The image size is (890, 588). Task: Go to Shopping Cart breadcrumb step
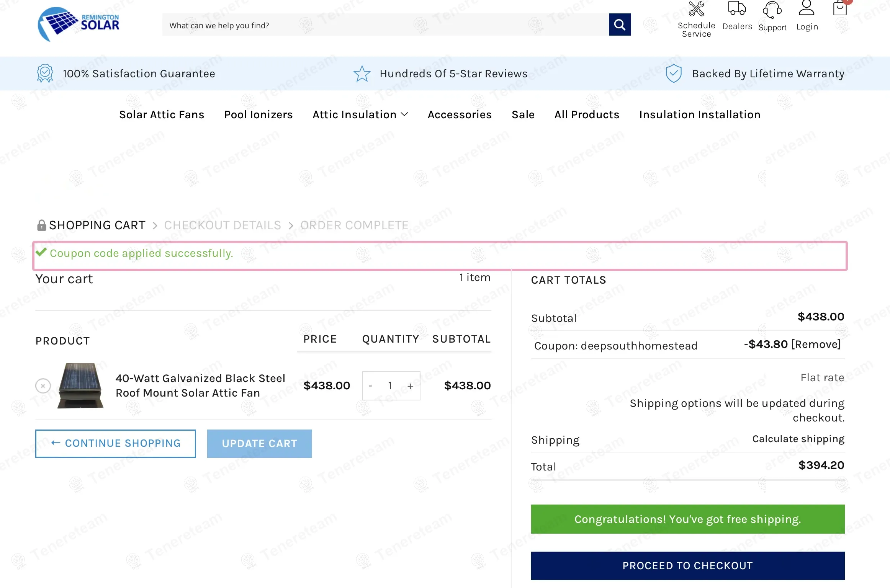coord(97,225)
